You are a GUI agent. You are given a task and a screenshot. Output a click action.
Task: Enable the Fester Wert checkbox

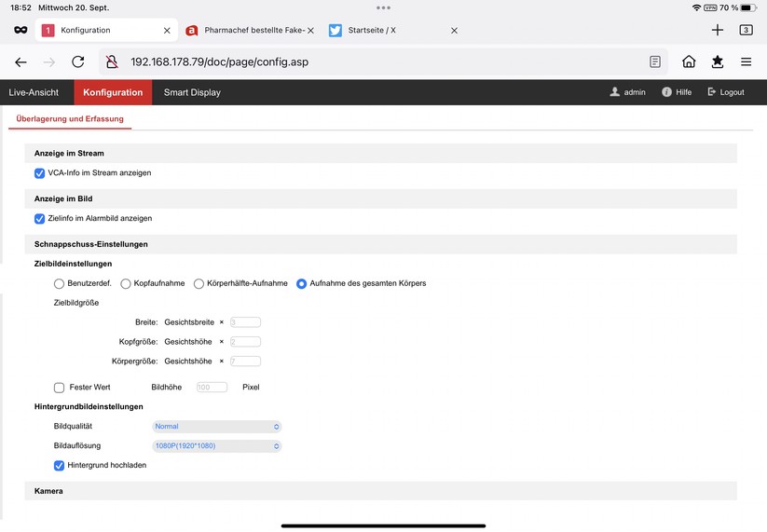[60, 387]
